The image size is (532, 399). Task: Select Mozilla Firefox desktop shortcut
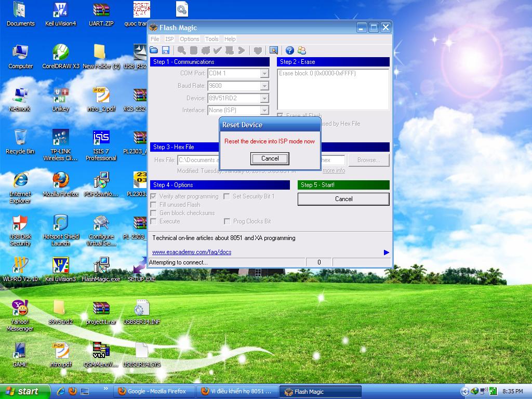pos(60,184)
